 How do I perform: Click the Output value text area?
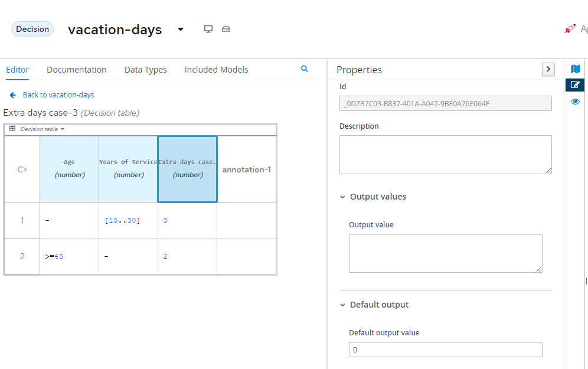(x=446, y=253)
